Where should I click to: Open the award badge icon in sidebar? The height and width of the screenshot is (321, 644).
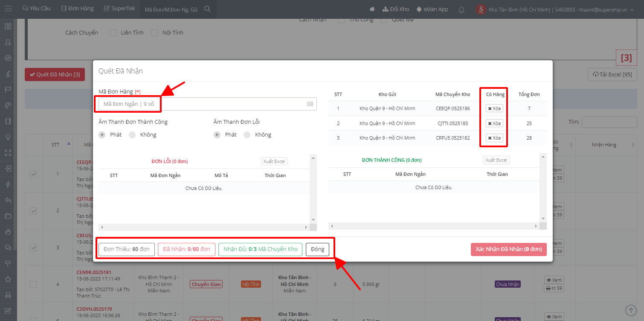(x=8, y=295)
